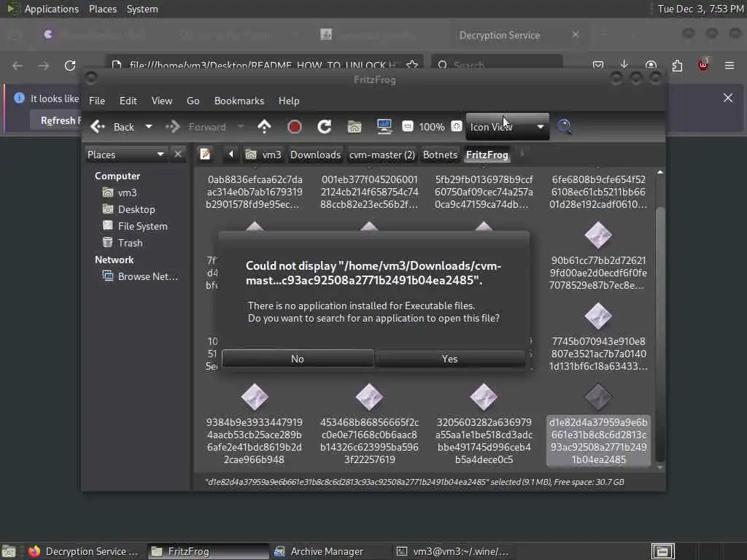Open the System menu in top panel

pyautogui.click(x=142, y=9)
